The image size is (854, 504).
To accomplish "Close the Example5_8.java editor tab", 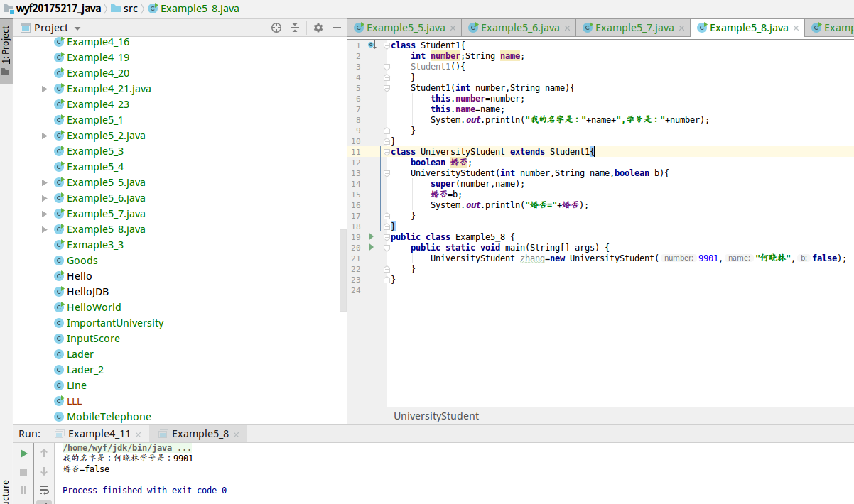I will coord(796,28).
